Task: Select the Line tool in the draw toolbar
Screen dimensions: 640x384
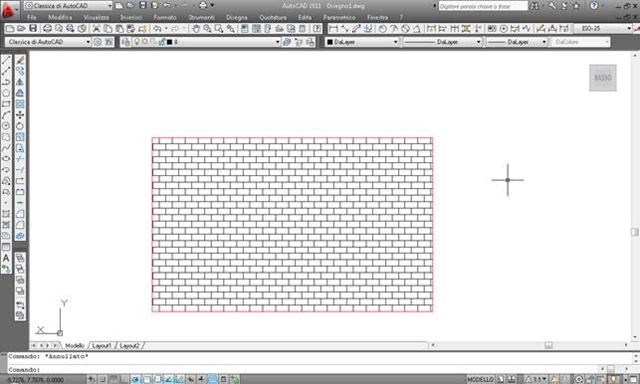Action: (x=6, y=60)
